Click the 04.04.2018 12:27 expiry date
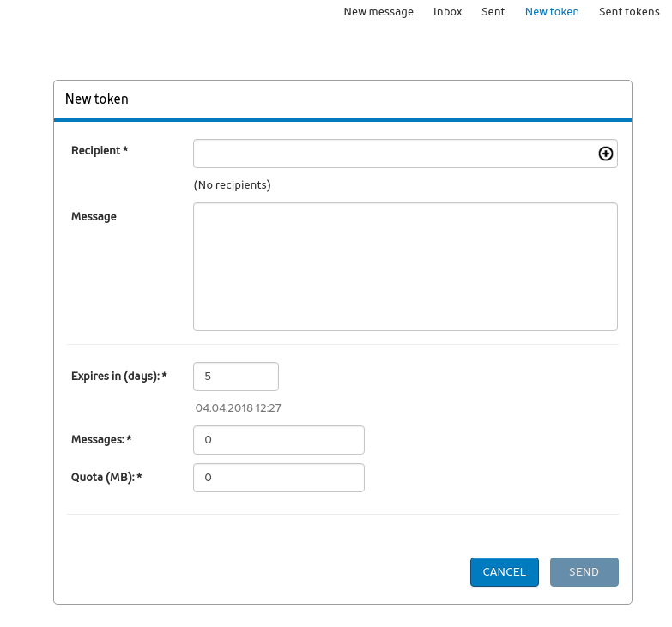The image size is (672, 627). click(x=238, y=408)
